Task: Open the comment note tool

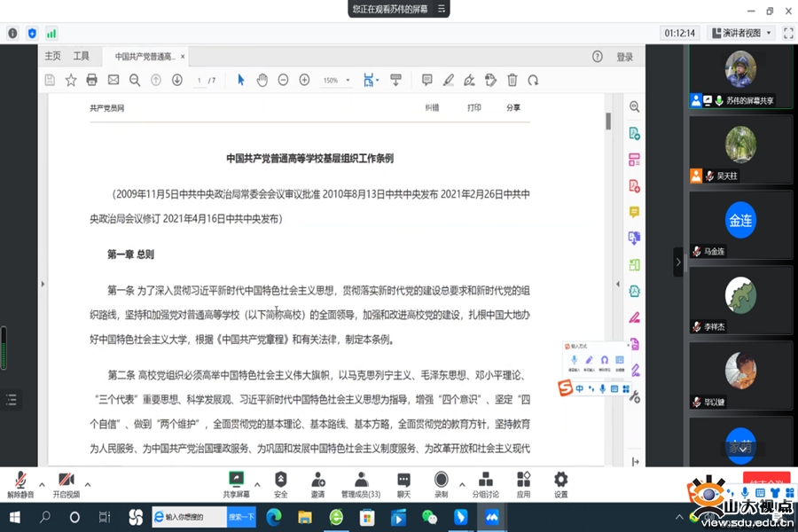Action: (x=426, y=80)
